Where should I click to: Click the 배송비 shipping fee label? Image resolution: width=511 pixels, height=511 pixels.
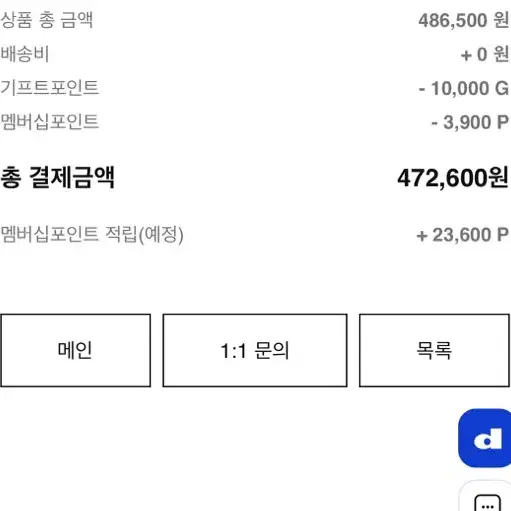pos(25,54)
